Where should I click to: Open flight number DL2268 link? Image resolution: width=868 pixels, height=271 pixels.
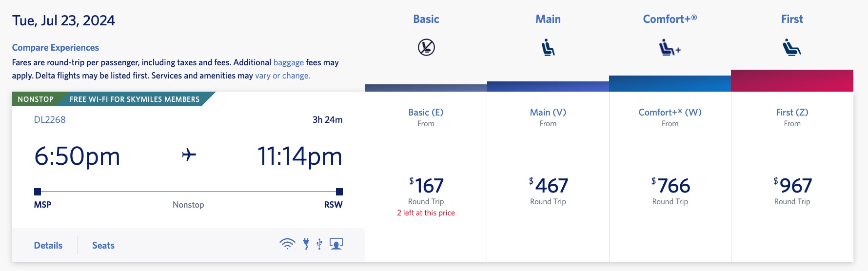point(50,119)
